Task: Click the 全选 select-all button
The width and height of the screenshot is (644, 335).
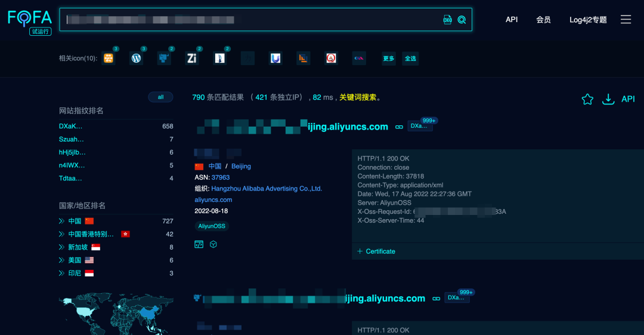Action: [x=410, y=59]
